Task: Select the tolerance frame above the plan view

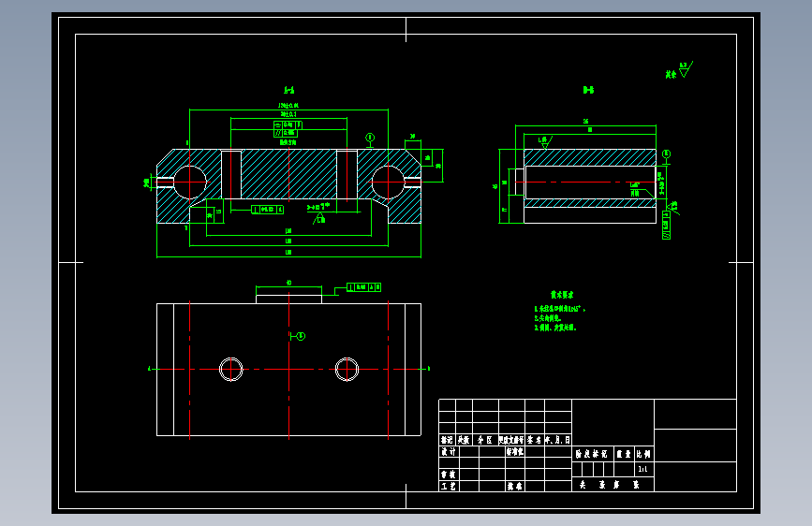Action: tap(363, 287)
